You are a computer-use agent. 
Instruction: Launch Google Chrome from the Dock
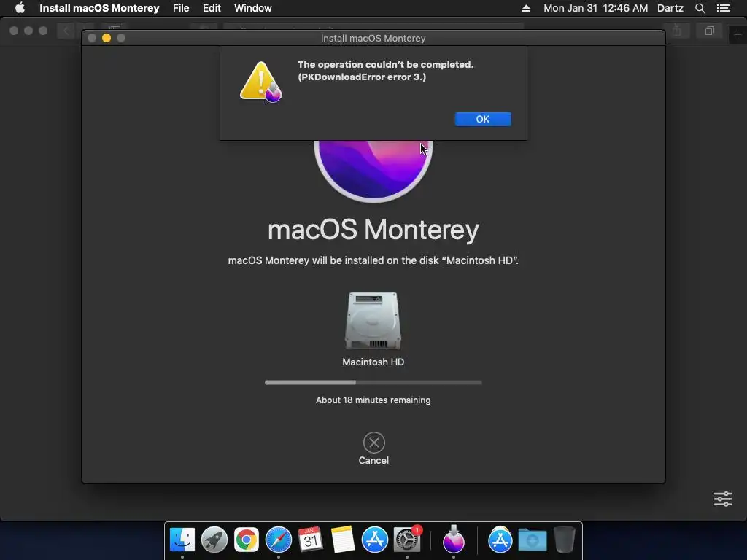click(x=247, y=540)
